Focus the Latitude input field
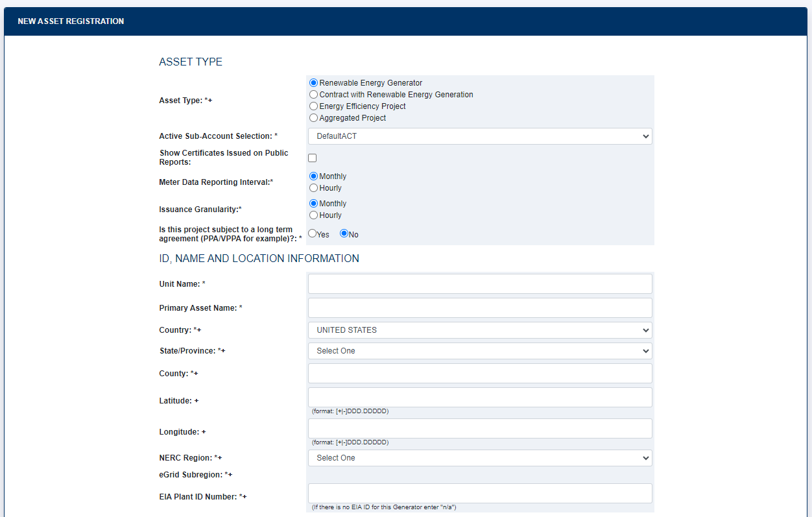The width and height of the screenshot is (812, 517). click(x=480, y=398)
